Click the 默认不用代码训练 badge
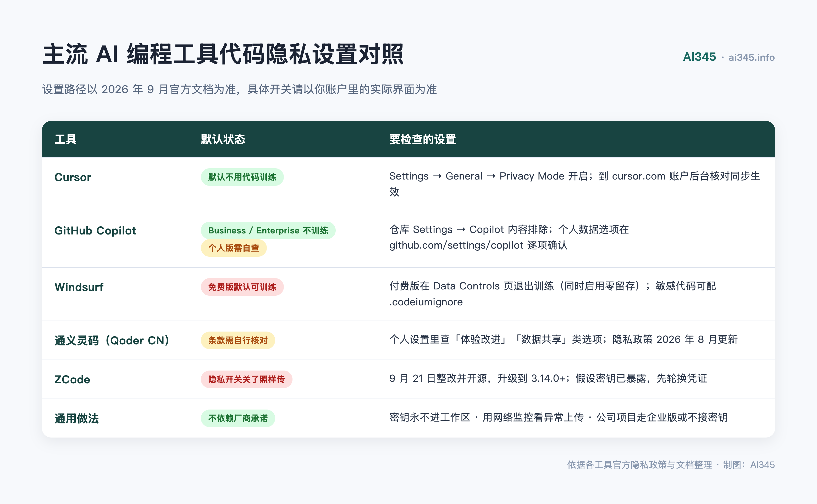Viewport: 817px width, 504px height. [x=242, y=177]
